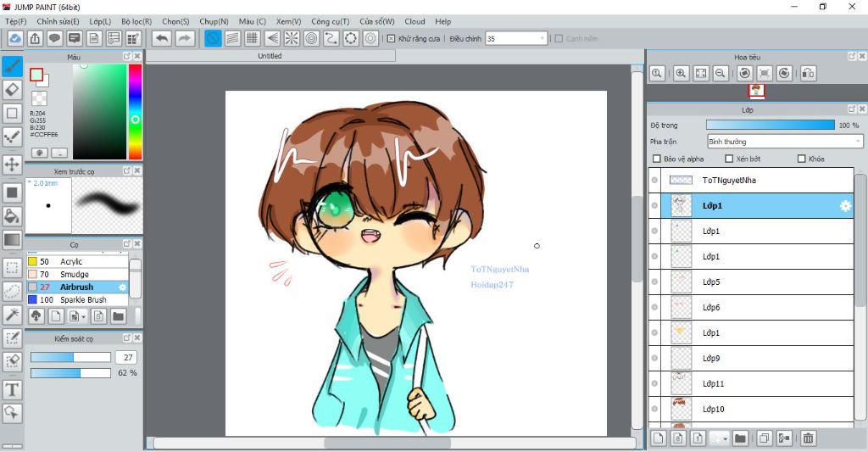Zoom out using navigator magnifier minus
Screen dimensions: 868x452
tap(721, 73)
